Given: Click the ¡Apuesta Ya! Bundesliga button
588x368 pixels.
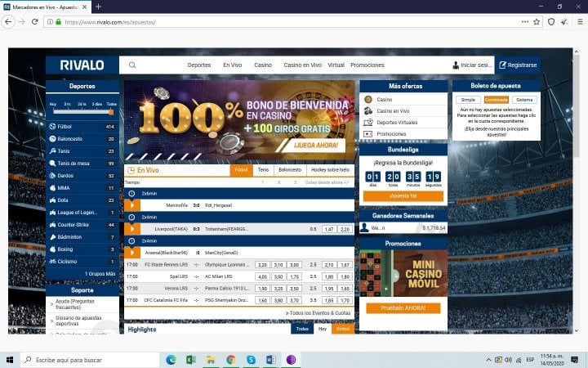Looking at the screenshot, I should point(403,196).
